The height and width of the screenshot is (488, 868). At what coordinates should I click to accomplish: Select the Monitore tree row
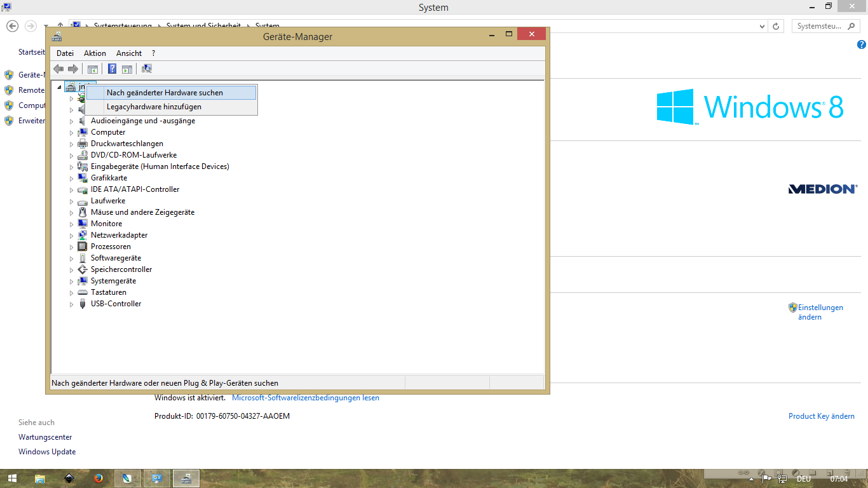[106, 224]
